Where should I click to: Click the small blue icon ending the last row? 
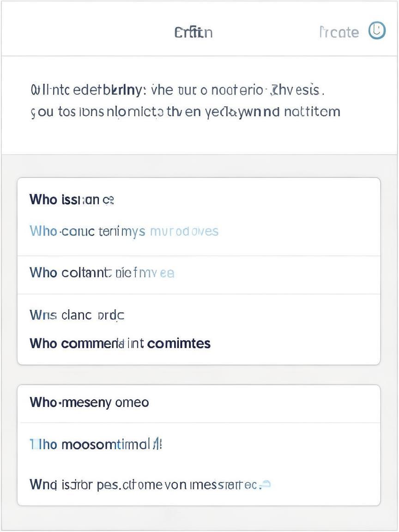[266, 484]
